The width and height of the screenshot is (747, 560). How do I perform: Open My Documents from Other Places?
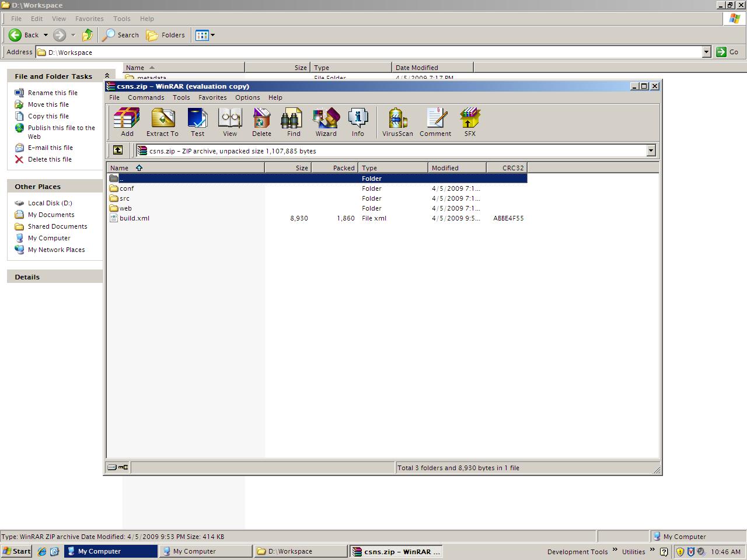(x=51, y=215)
